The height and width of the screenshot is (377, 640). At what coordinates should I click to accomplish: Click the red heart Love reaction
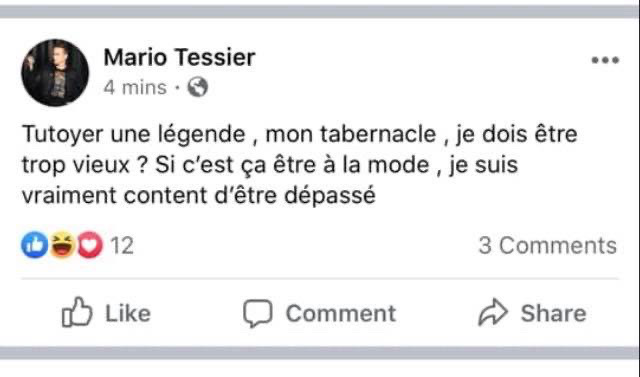point(90,245)
